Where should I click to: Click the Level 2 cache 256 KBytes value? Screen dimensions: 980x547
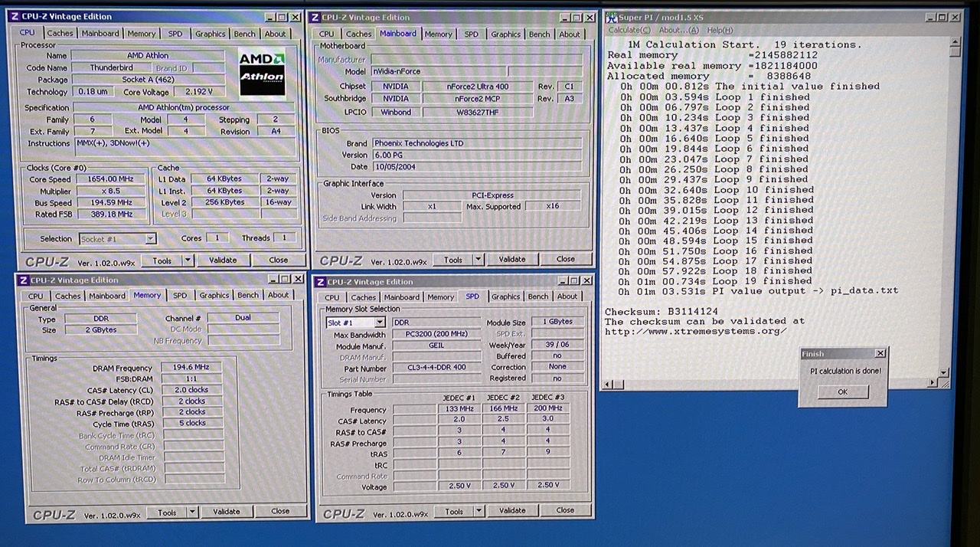coord(224,202)
